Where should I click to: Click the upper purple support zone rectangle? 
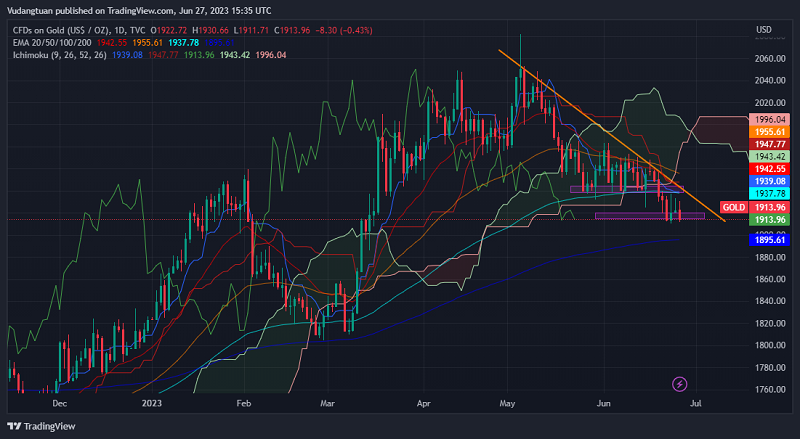[625, 188]
